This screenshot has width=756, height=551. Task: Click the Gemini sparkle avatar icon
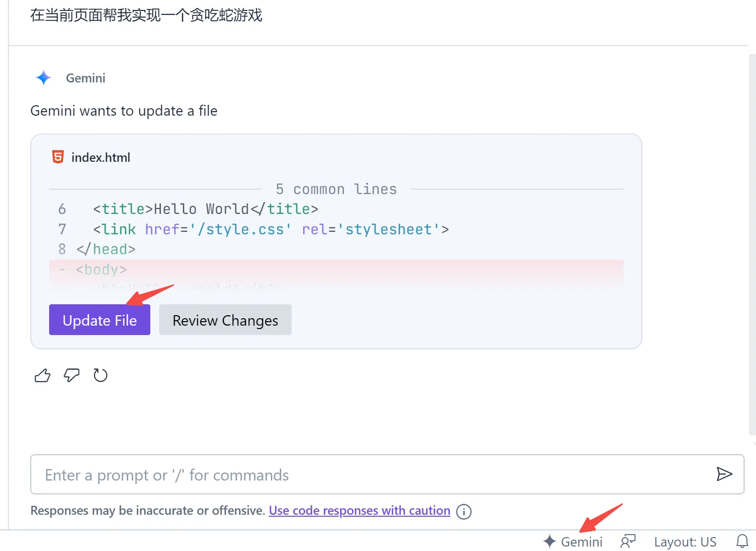coord(44,78)
